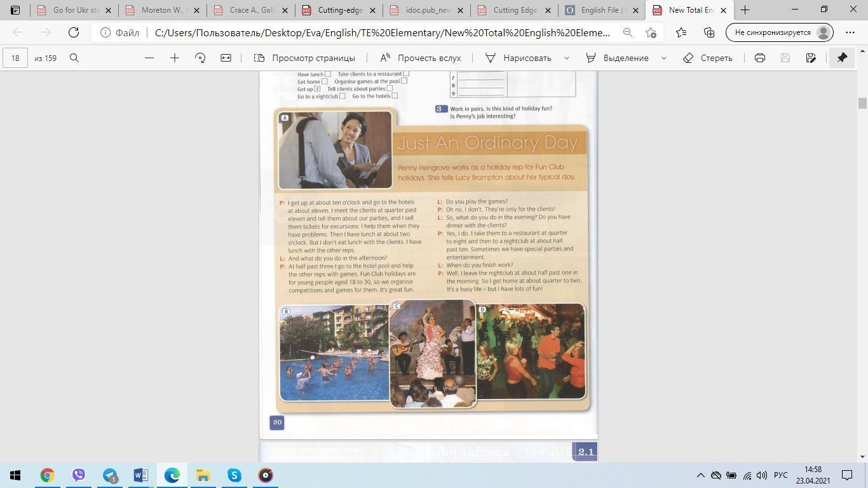Click photo B of the hotel pool
Viewport: 868px width, 488px height.
334,353
